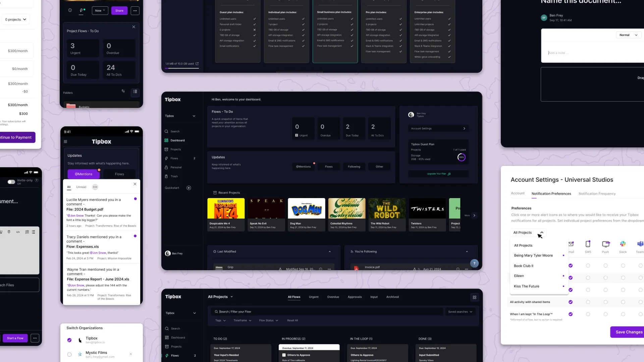Open the Normal text style dropdown
Image resolution: width=644 pixels, height=362 pixels.
629,35
